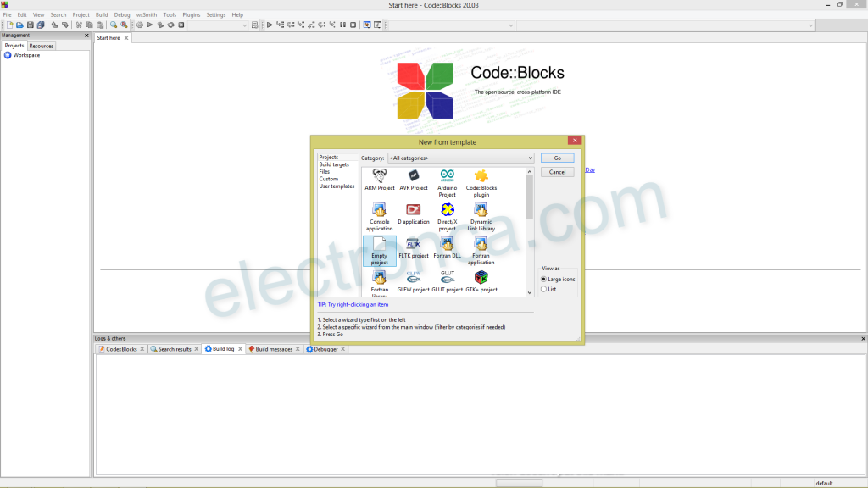Select Build targets wizard type
The height and width of the screenshot is (488, 868).
[x=334, y=164]
